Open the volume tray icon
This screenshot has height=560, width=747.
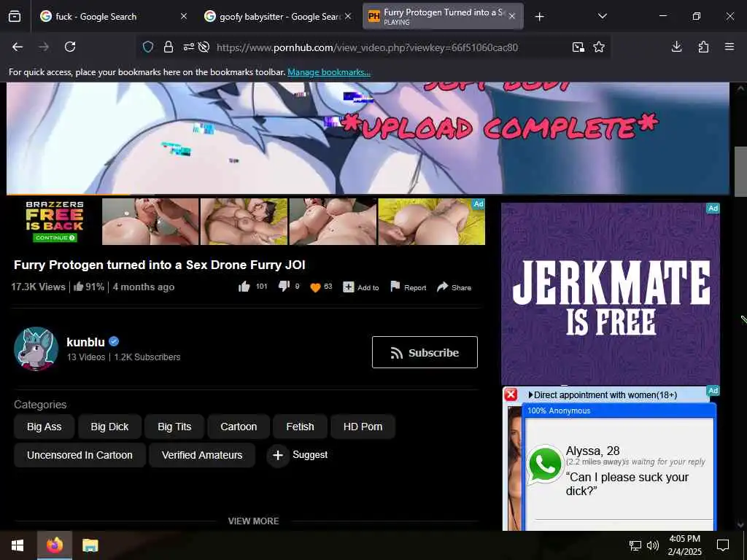tap(653, 545)
